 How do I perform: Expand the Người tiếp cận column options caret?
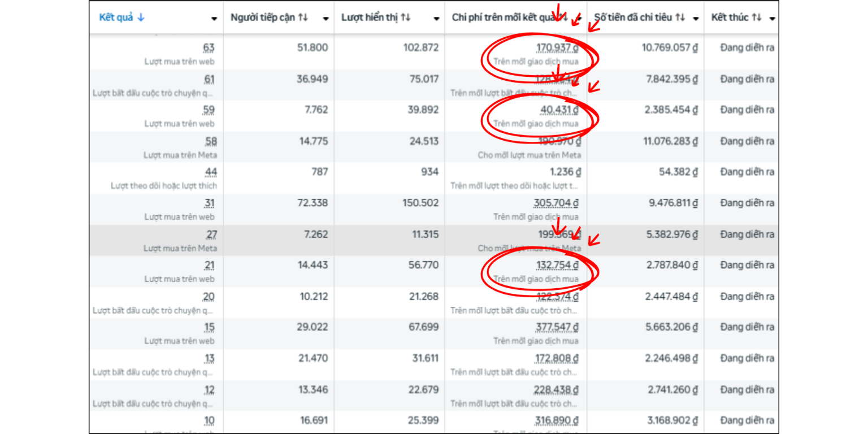[x=325, y=19]
